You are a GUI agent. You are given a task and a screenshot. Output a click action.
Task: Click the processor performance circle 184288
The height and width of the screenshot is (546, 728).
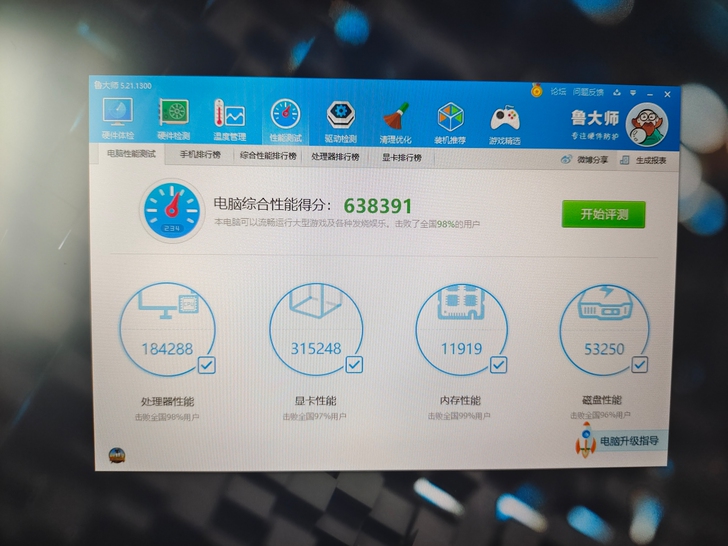(167, 329)
